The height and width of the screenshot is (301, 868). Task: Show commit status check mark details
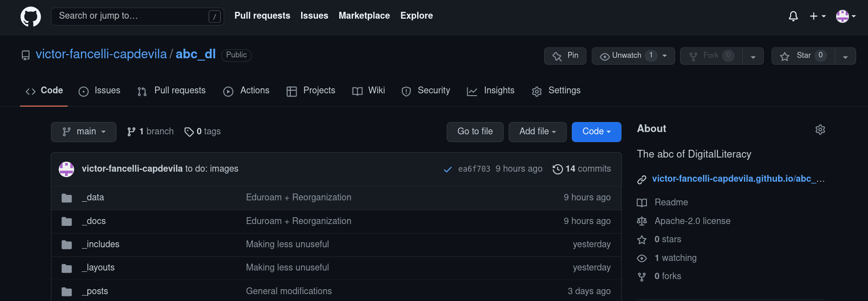tap(448, 169)
